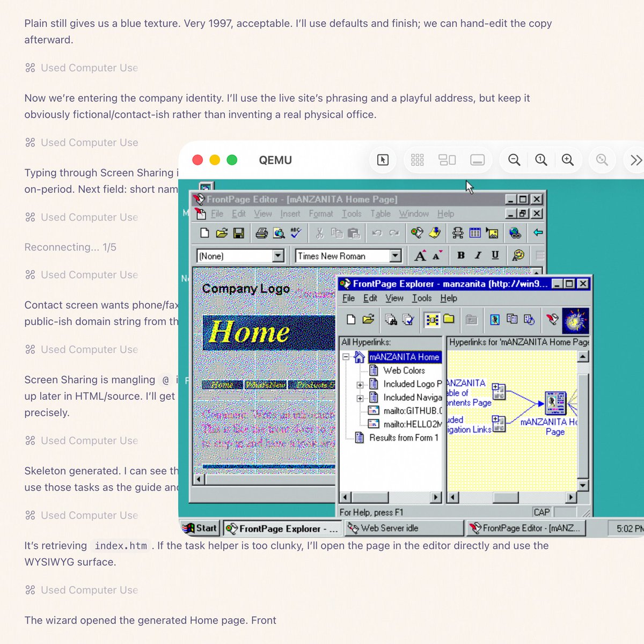Select mailto:GITHUB entry in hyperlinks tree
Viewport: 644px width, 644px height.
pos(412,411)
